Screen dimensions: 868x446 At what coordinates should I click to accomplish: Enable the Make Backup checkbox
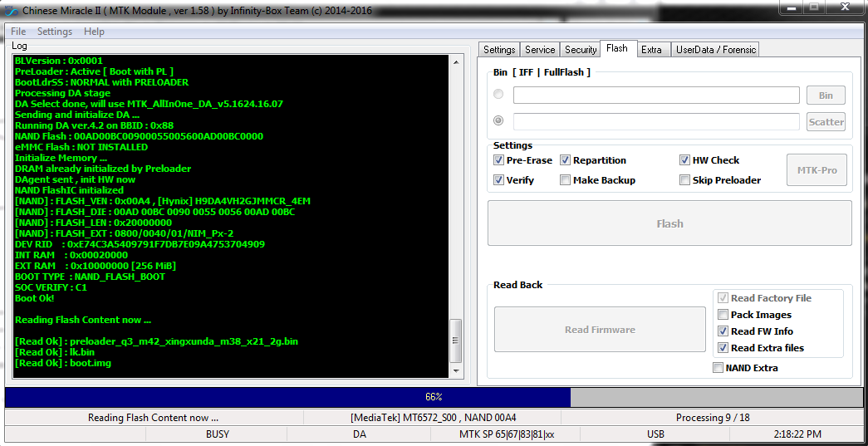[565, 180]
